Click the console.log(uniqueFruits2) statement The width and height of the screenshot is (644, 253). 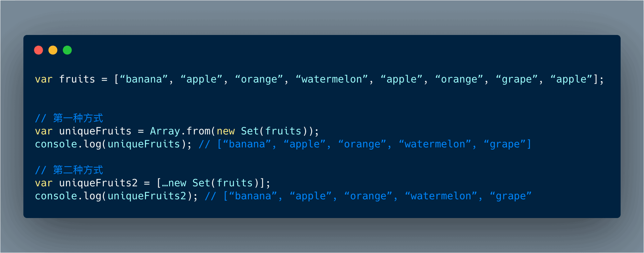coord(116,196)
